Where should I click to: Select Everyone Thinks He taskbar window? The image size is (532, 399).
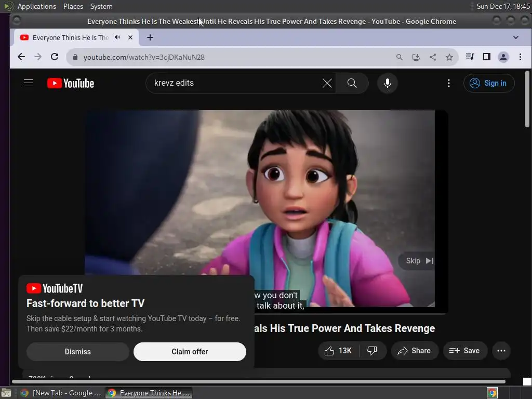[148, 393]
